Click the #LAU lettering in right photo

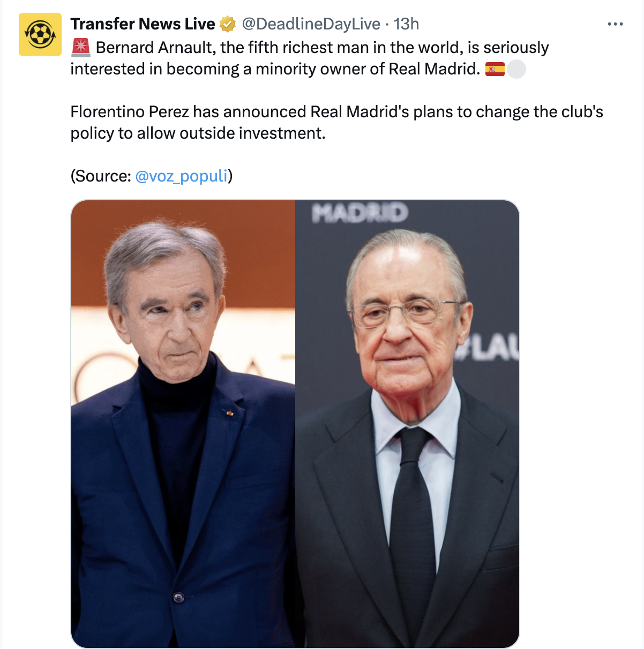pos(488,349)
